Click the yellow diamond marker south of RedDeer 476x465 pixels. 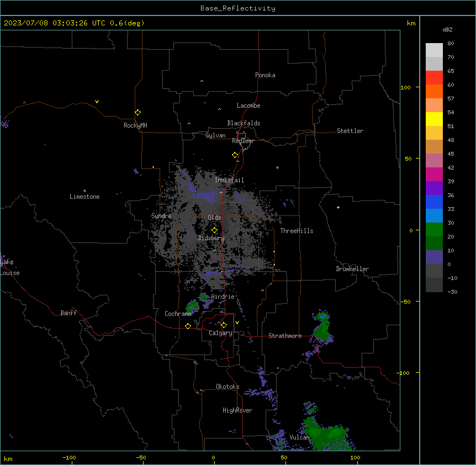[235, 155]
